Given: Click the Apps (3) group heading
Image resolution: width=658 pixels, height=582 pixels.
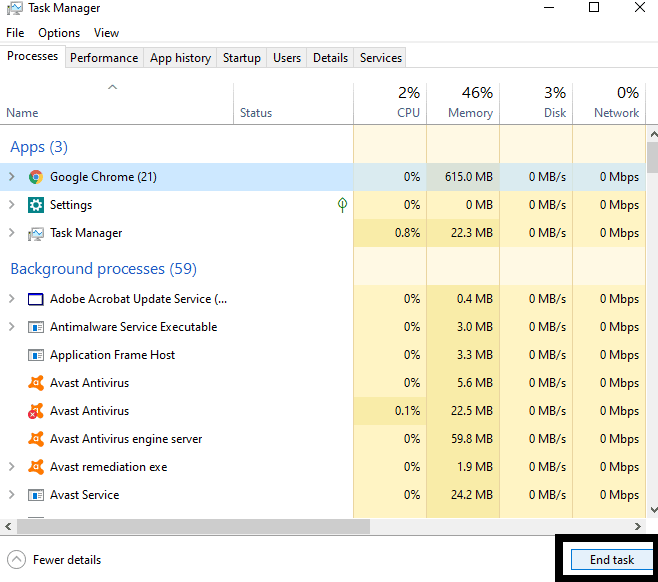Looking at the screenshot, I should pos(39,147).
